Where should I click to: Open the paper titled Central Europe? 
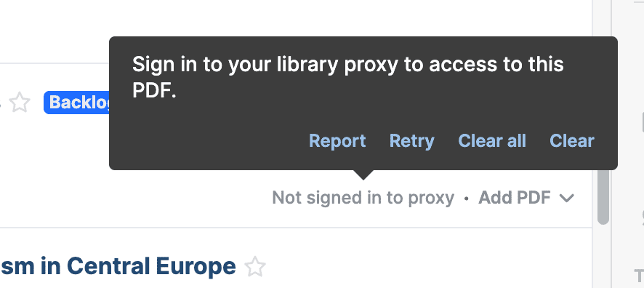click(118, 266)
